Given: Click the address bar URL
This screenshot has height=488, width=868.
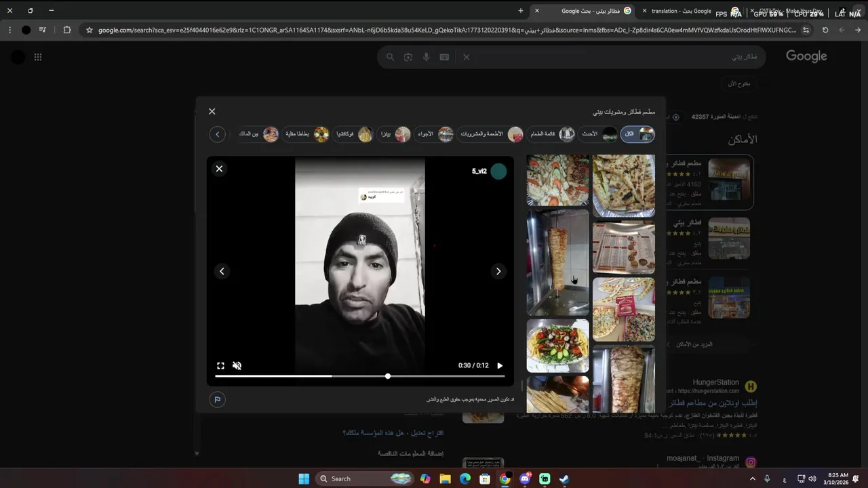Looking at the screenshot, I should click(x=446, y=30).
